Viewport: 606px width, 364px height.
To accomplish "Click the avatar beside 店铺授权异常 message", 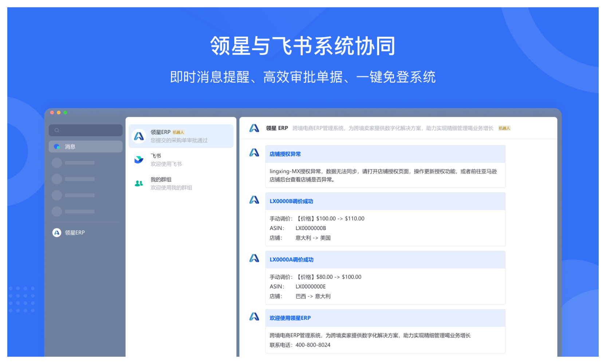I will pyautogui.click(x=254, y=153).
